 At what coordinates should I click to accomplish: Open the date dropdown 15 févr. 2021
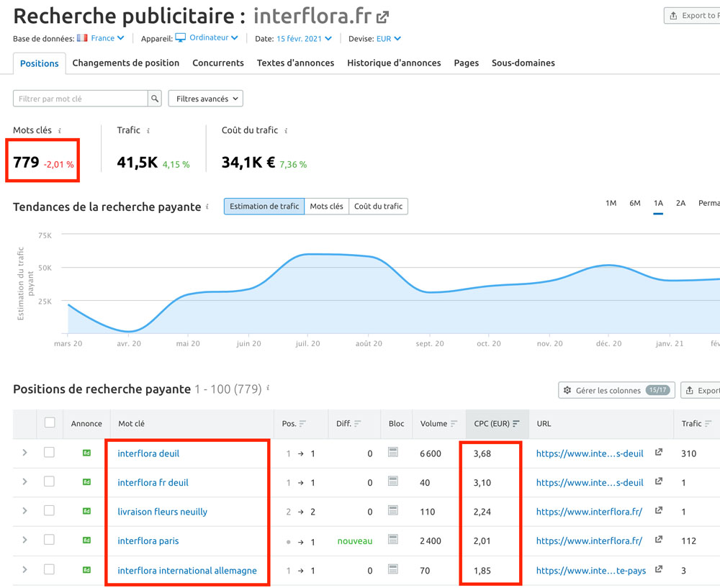pos(304,39)
